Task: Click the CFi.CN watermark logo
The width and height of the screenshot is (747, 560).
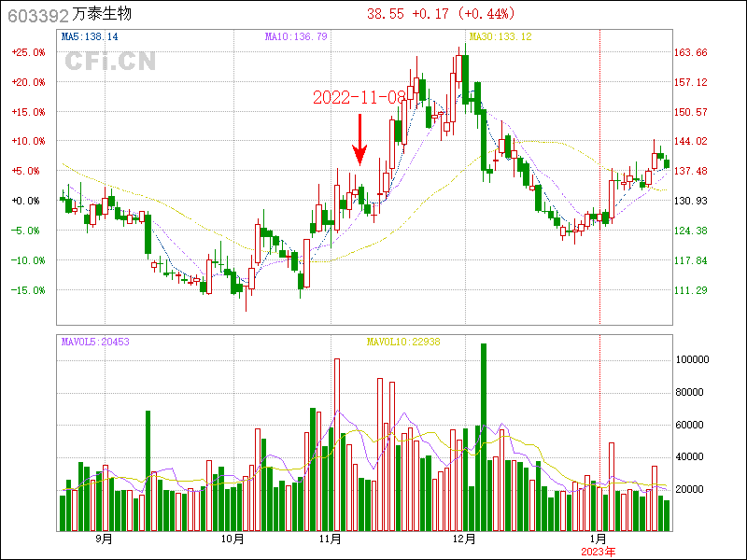Action: [110, 62]
